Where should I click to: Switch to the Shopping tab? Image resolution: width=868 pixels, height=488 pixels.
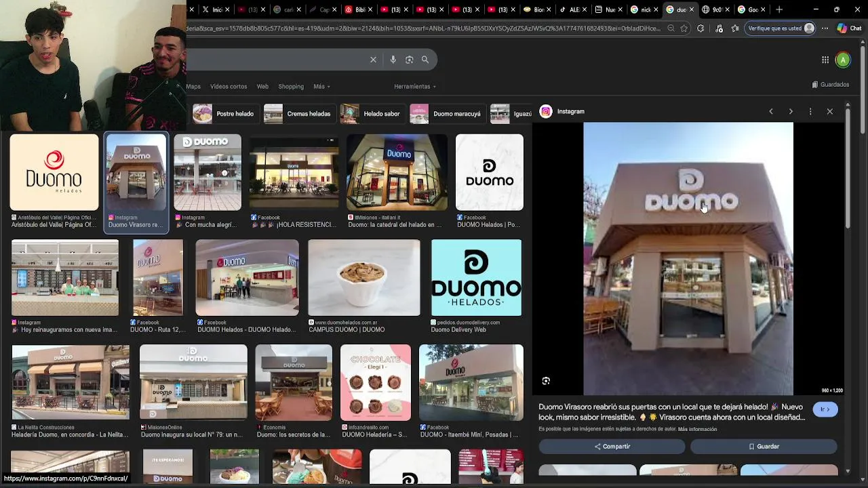click(x=291, y=87)
